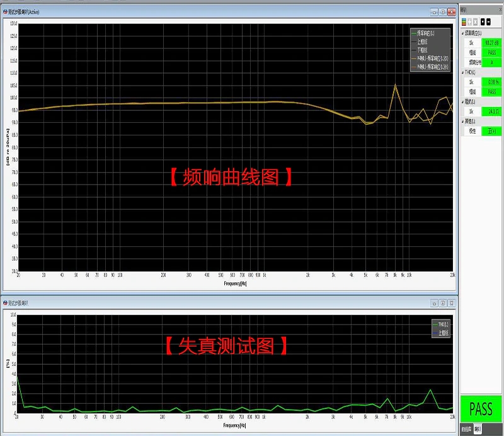Collapse the last results group above polarity
Image resolution: width=504 pixels, height=436 pixels.
pyautogui.click(x=462, y=121)
